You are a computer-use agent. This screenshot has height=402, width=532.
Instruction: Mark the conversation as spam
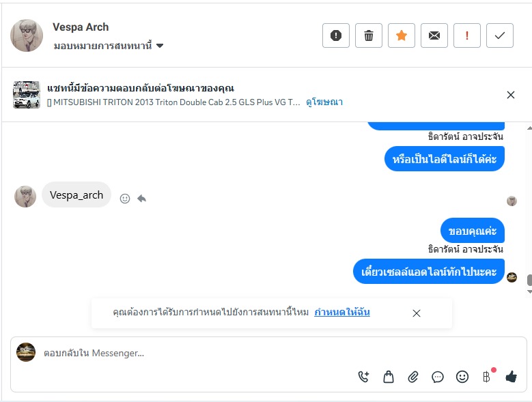(x=336, y=35)
